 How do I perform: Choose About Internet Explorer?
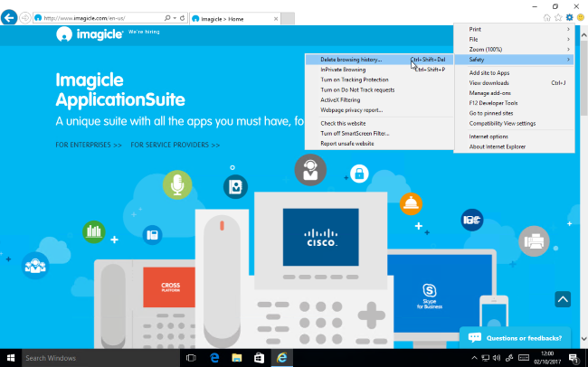pos(514,147)
